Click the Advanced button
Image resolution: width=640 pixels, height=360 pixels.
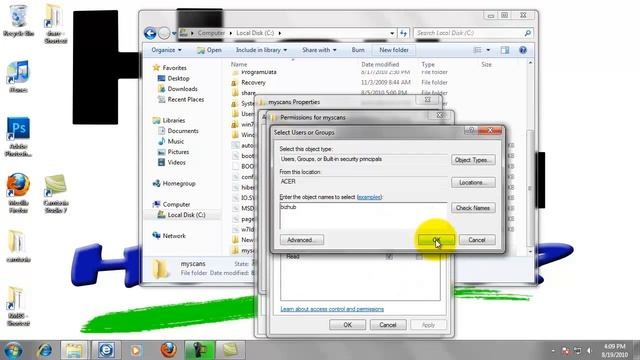click(302, 240)
